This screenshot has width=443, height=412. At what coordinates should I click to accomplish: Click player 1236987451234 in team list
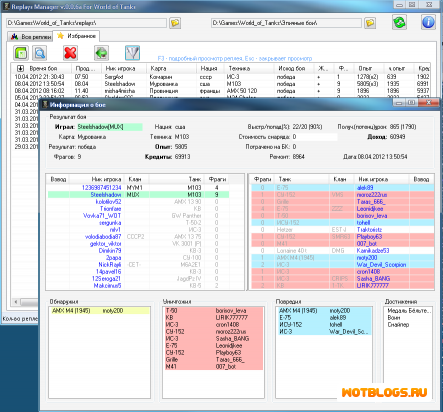coord(101,188)
